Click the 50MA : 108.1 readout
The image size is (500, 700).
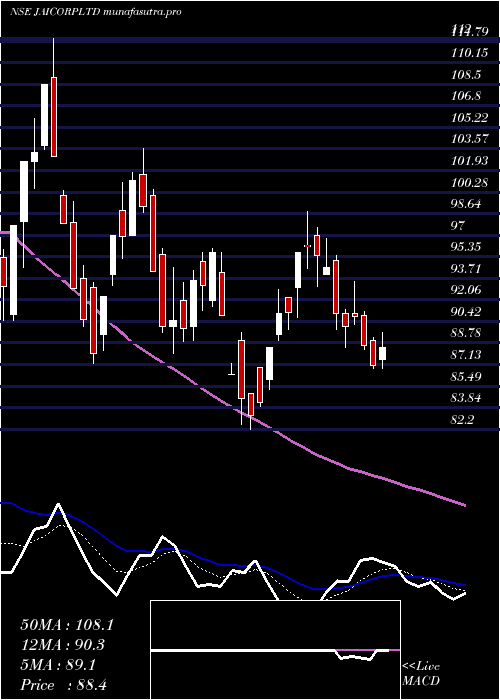tap(67, 625)
